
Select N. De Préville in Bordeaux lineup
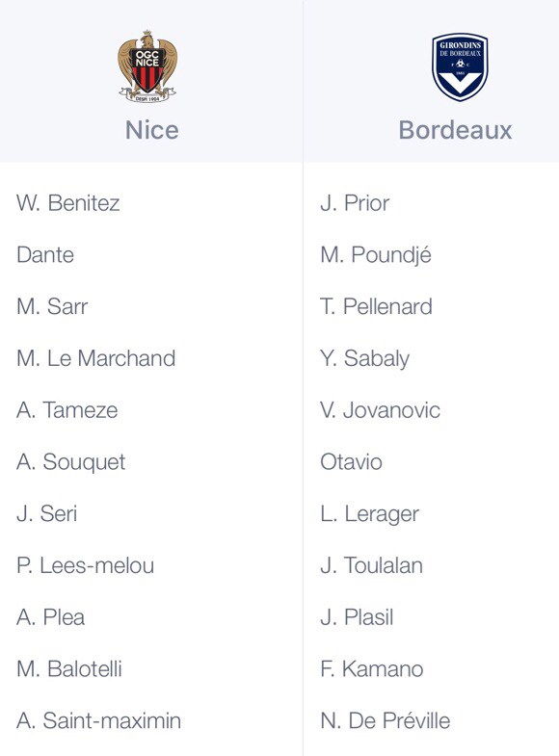pyautogui.click(x=386, y=720)
